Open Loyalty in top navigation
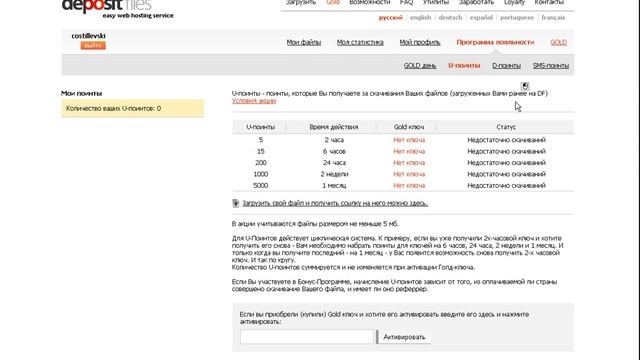Viewport: 640px width, 360px height. [x=514, y=2]
